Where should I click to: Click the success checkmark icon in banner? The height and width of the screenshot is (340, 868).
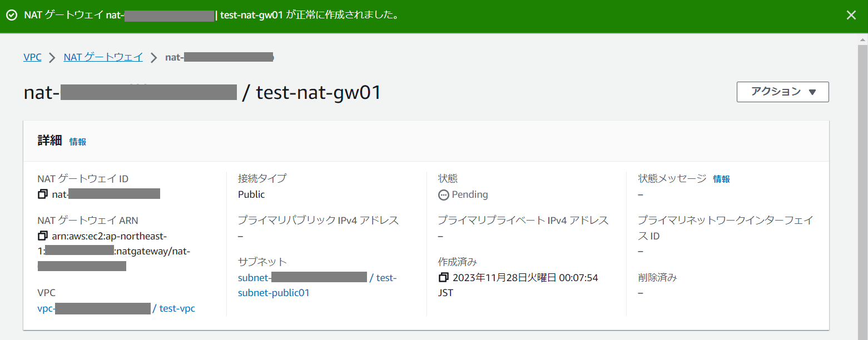(12, 16)
